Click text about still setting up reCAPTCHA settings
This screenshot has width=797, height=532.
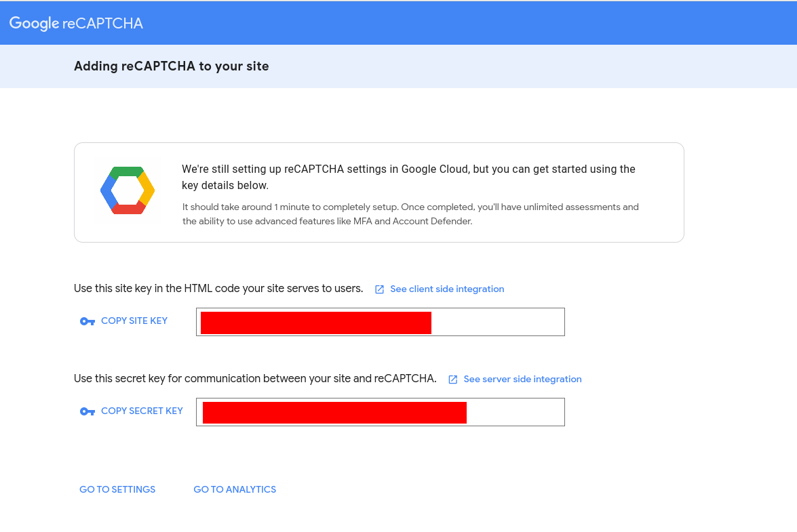(x=408, y=177)
